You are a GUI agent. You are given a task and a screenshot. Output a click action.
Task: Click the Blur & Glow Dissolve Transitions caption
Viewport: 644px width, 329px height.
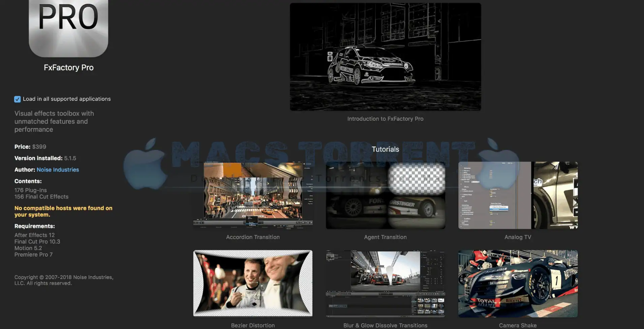click(x=385, y=325)
